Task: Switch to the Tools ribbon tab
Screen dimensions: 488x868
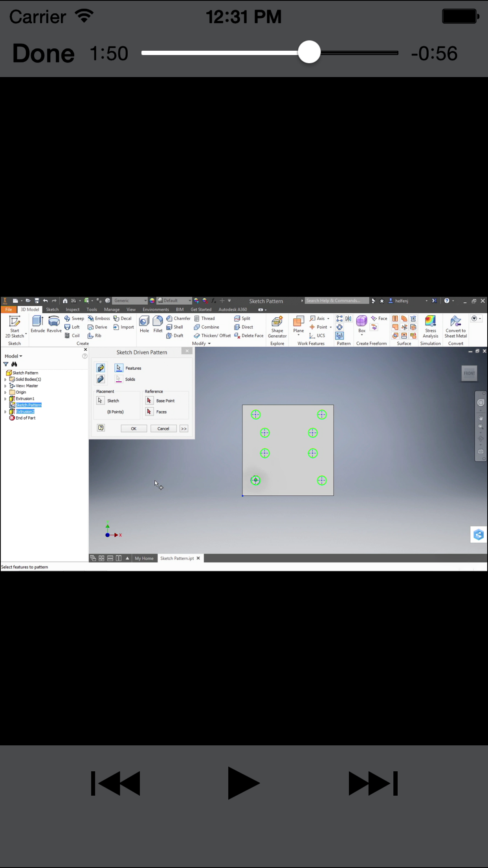Action: [x=92, y=309]
